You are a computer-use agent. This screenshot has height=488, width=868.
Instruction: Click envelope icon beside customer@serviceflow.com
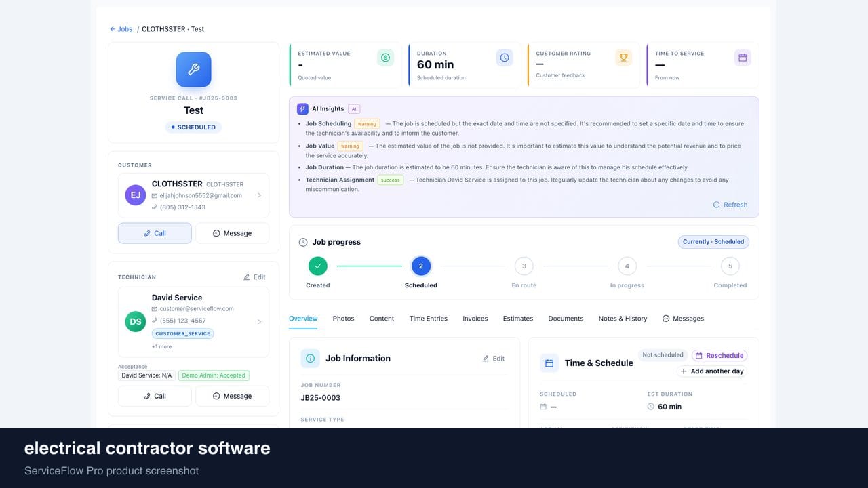click(155, 309)
